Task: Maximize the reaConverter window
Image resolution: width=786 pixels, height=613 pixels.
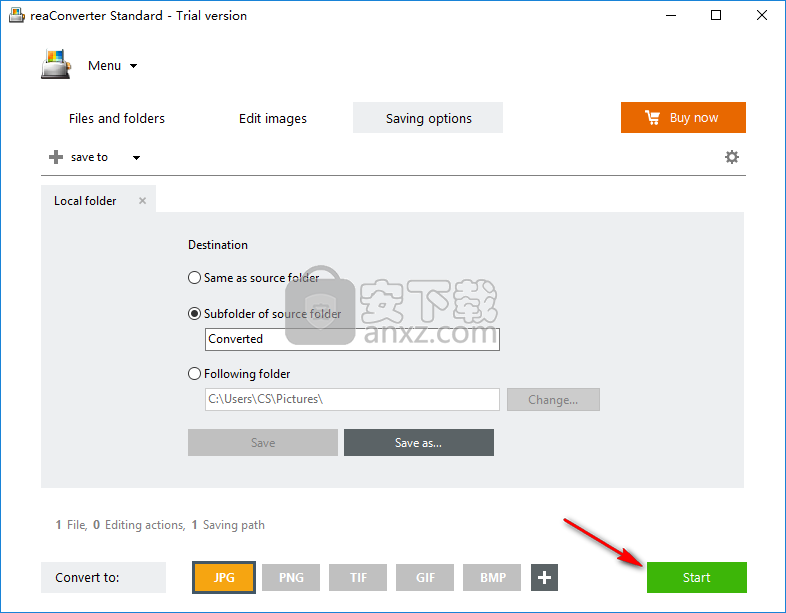Action: pyautogui.click(x=716, y=16)
